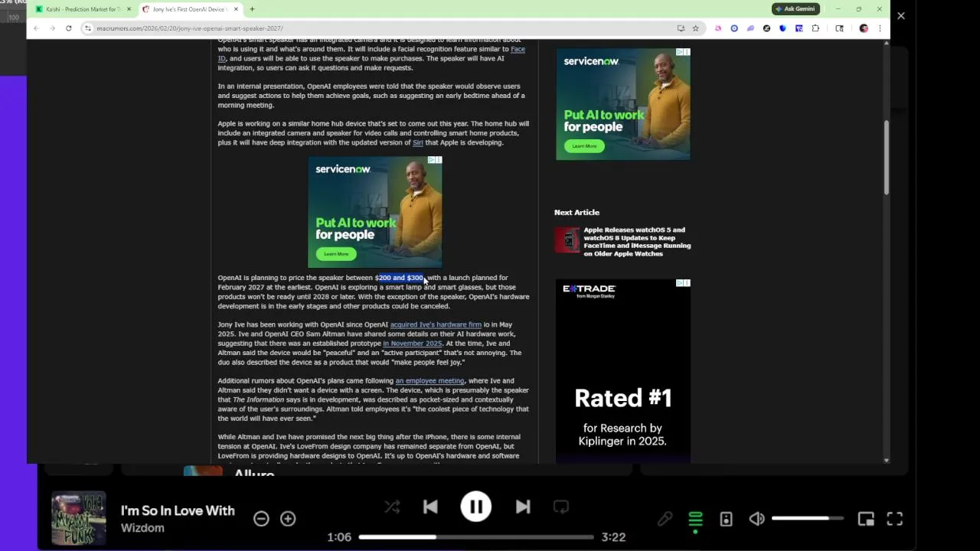Click the minus circle icon beside song title
This screenshot has width=980, height=551.
tap(261, 519)
